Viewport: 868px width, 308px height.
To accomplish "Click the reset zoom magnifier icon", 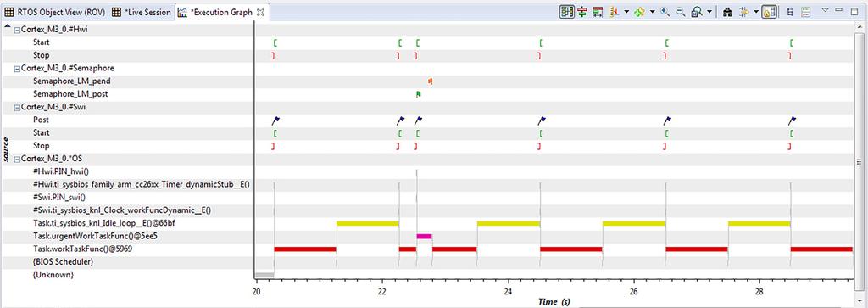I will point(697,12).
